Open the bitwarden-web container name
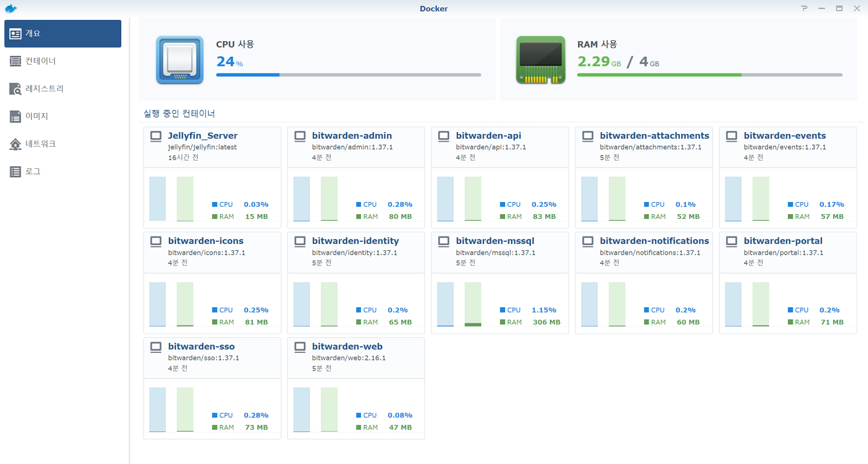Viewport: 868px width, 464px height. (x=347, y=346)
